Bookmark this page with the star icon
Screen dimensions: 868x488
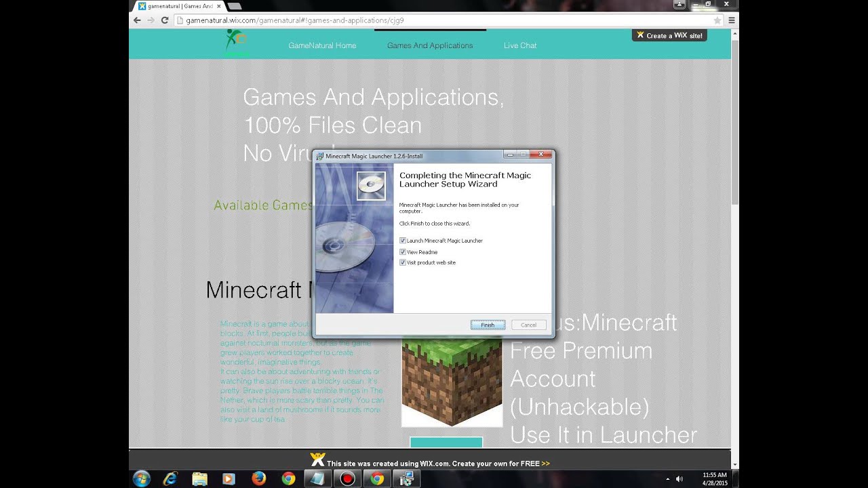tap(717, 20)
